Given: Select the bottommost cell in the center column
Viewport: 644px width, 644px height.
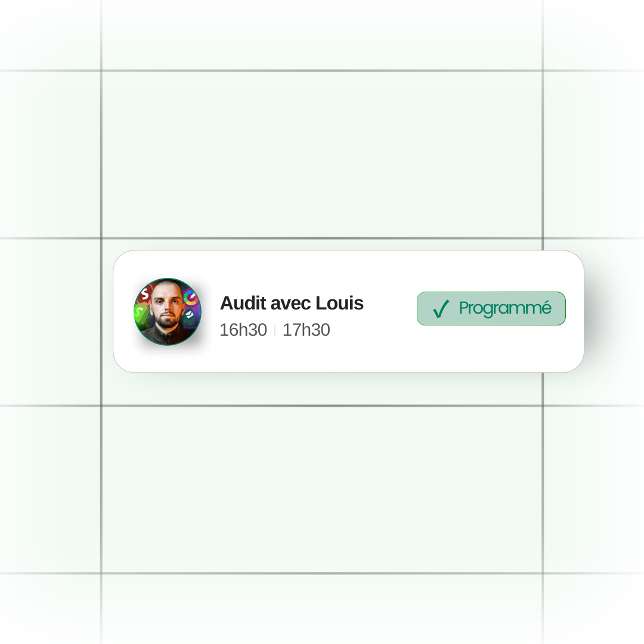Looking at the screenshot, I should pyautogui.click(x=322, y=609).
